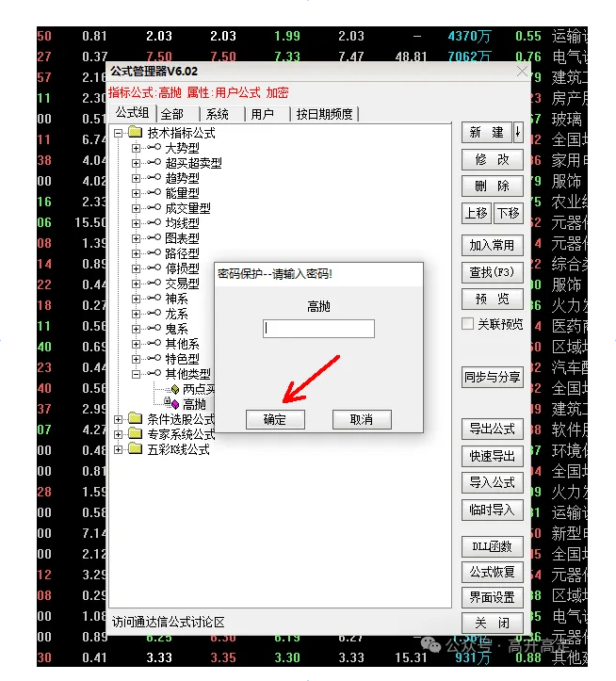Image resolution: width=616 pixels, height=681 pixels.
Task: Click the 加入常用 button
Action: (493, 246)
